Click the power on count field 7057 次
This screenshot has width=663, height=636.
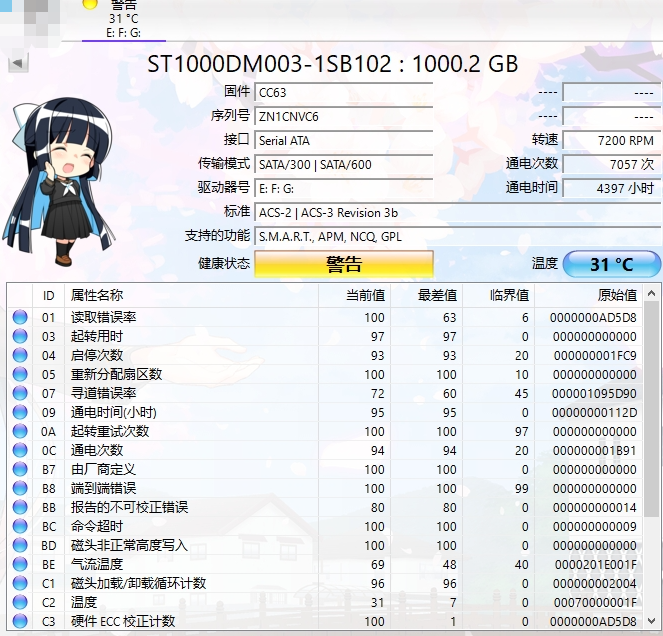click(611, 164)
